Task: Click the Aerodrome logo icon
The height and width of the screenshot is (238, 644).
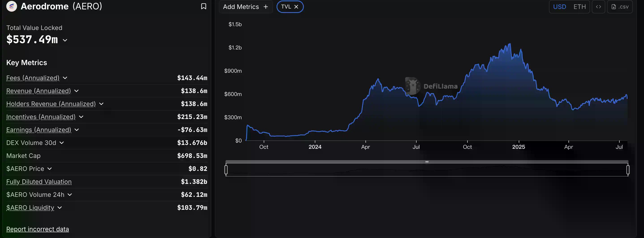Action: [x=11, y=6]
